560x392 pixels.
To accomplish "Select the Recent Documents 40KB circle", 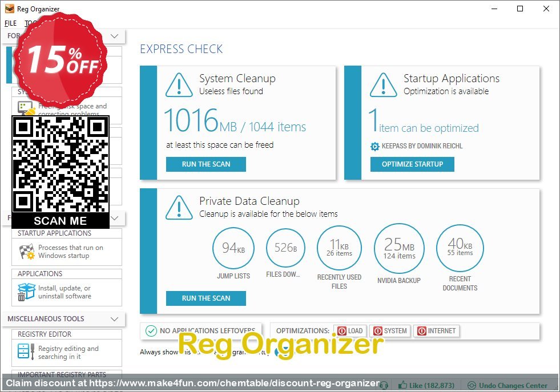I will [460, 248].
